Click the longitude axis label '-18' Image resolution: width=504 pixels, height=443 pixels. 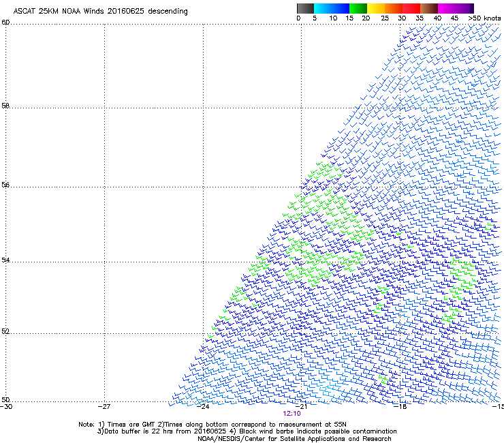[x=400, y=407]
